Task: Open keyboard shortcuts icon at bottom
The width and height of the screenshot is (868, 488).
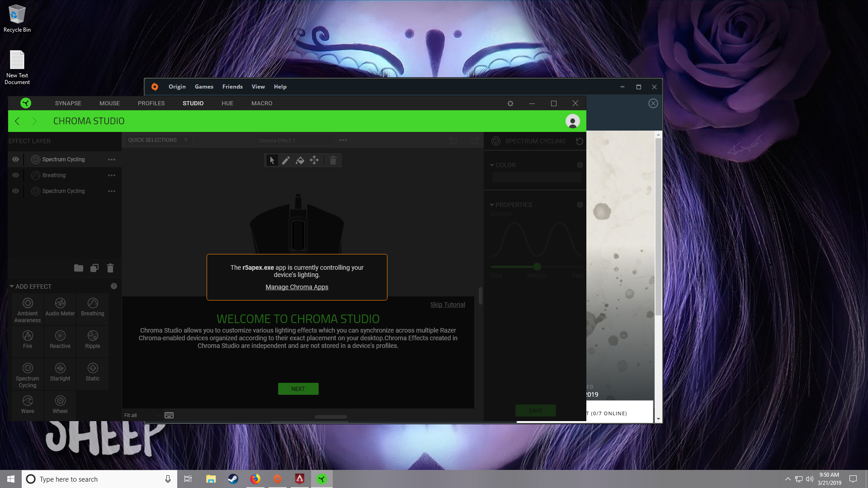Action: (x=169, y=415)
